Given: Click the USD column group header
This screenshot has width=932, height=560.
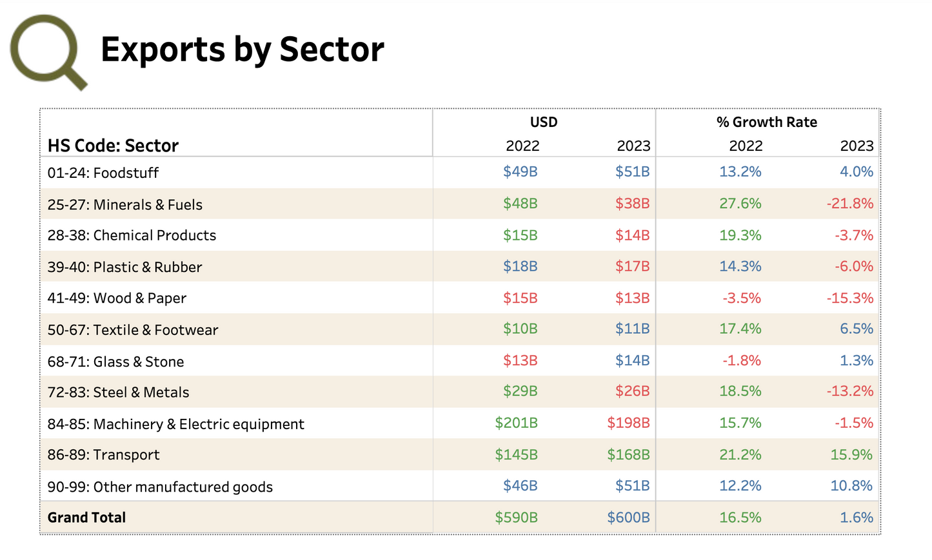Looking at the screenshot, I should [x=543, y=122].
